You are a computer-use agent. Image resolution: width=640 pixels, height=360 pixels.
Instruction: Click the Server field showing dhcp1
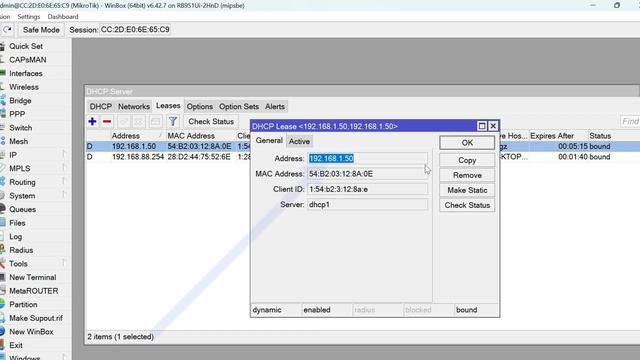[x=367, y=204]
